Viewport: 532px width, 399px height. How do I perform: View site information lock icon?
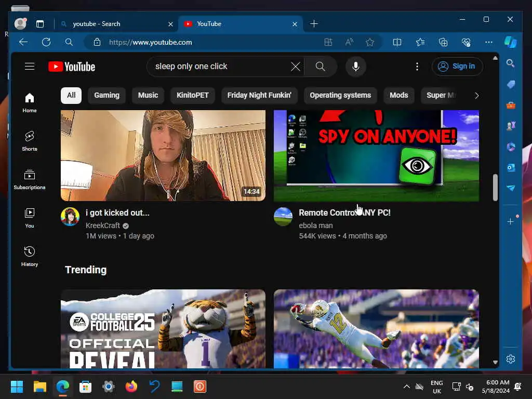point(97,42)
